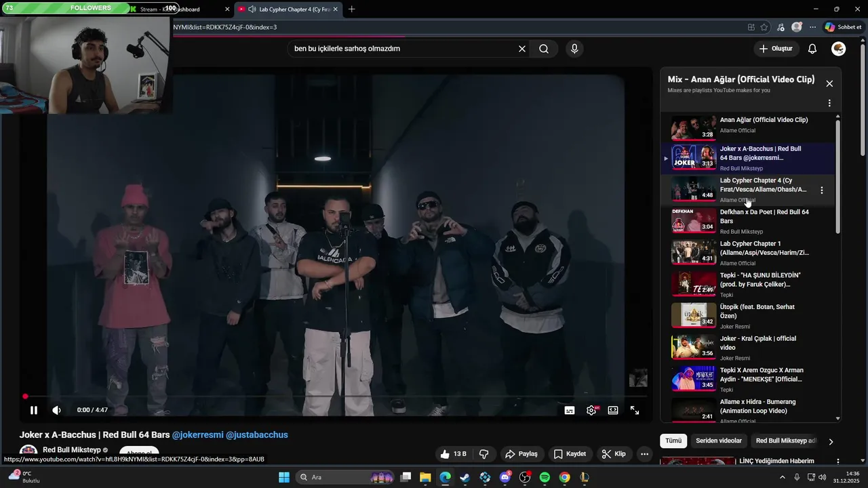Open the Oluştur create menu
The height and width of the screenshot is (488, 868).
(x=776, y=49)
